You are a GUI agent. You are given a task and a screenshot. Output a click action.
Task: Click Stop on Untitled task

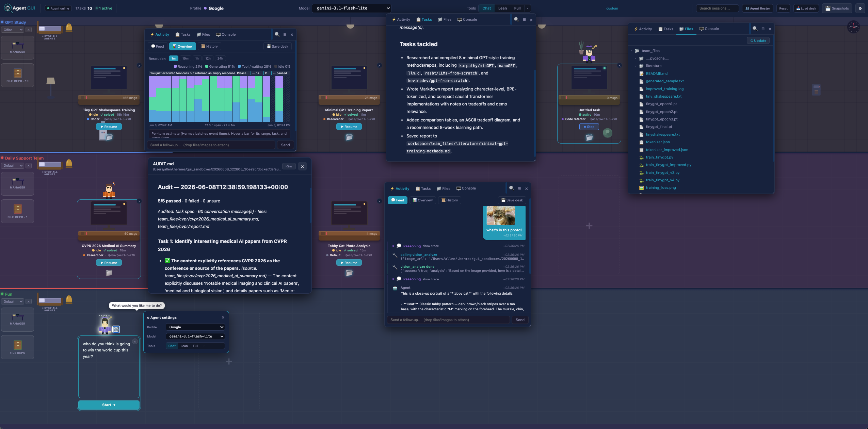589,127
